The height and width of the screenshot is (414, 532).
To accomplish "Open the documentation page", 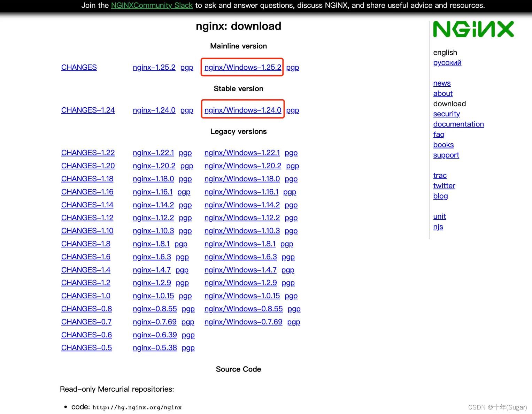I will (x=458, y=124).
